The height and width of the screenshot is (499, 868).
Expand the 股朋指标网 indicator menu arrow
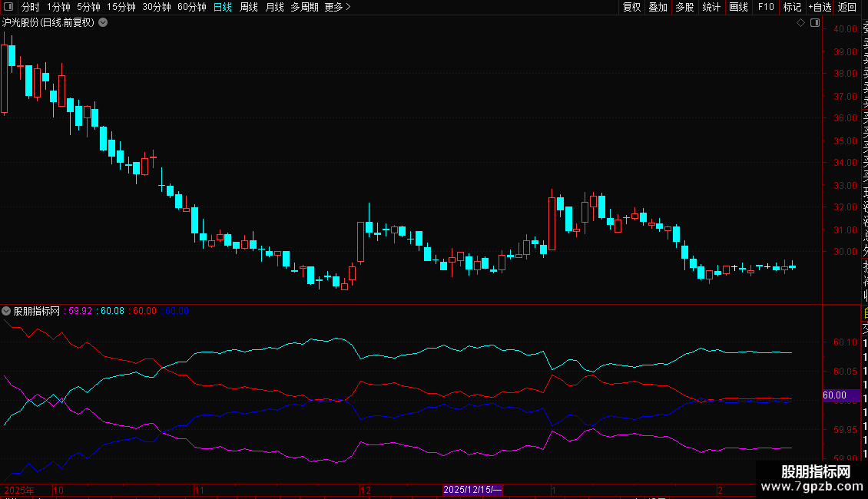pyautogui.click(x=6, y=311)
